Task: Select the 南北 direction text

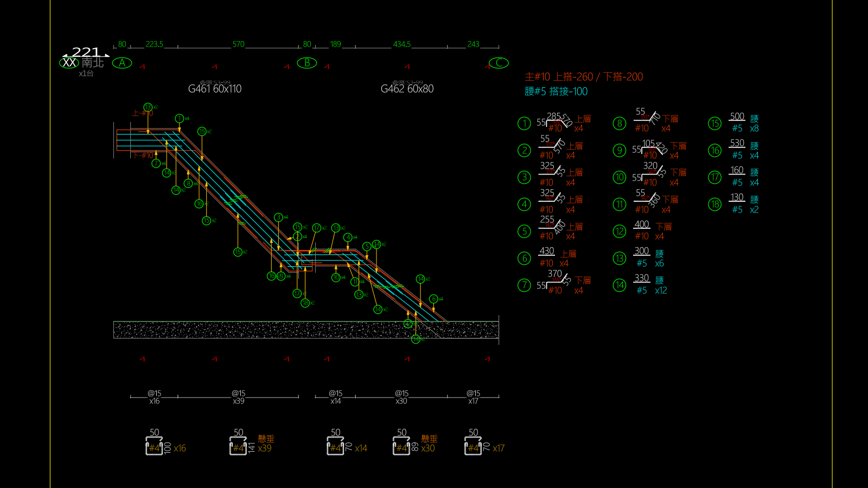Action: click(93, 63)
